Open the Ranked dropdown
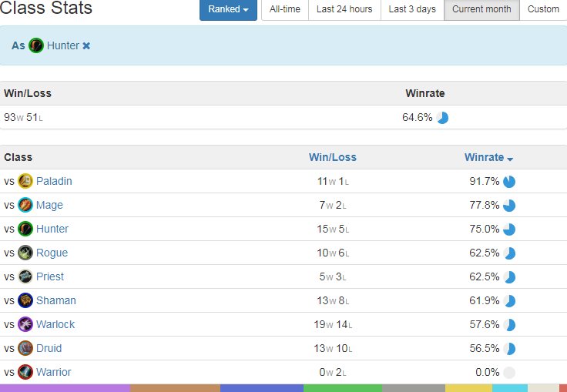The width and height of the screenshot is (567, 392). [228, 9]
